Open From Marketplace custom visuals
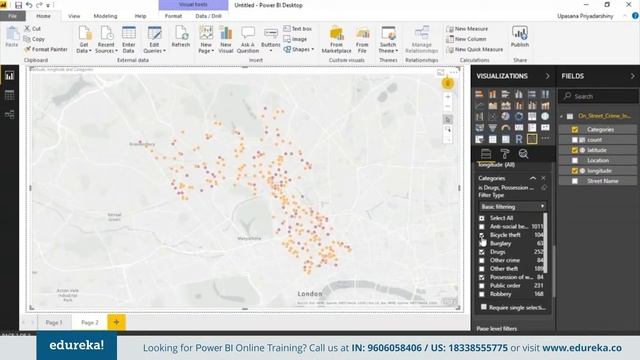The image size is (640, 360). point(336,40)
